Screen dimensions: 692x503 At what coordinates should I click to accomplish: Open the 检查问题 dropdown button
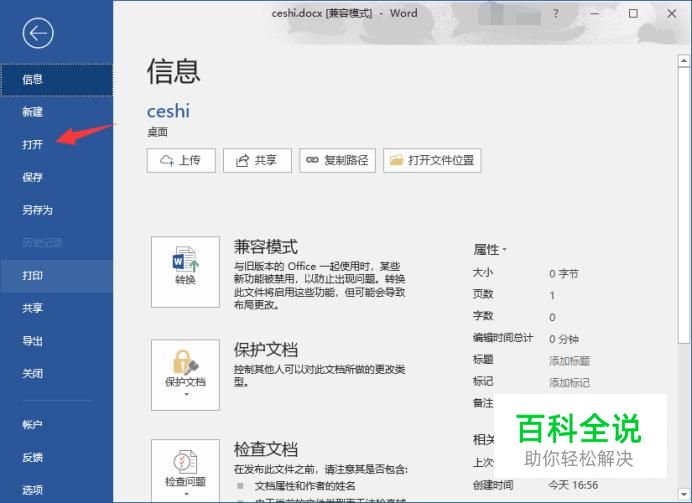pos(185,471)
